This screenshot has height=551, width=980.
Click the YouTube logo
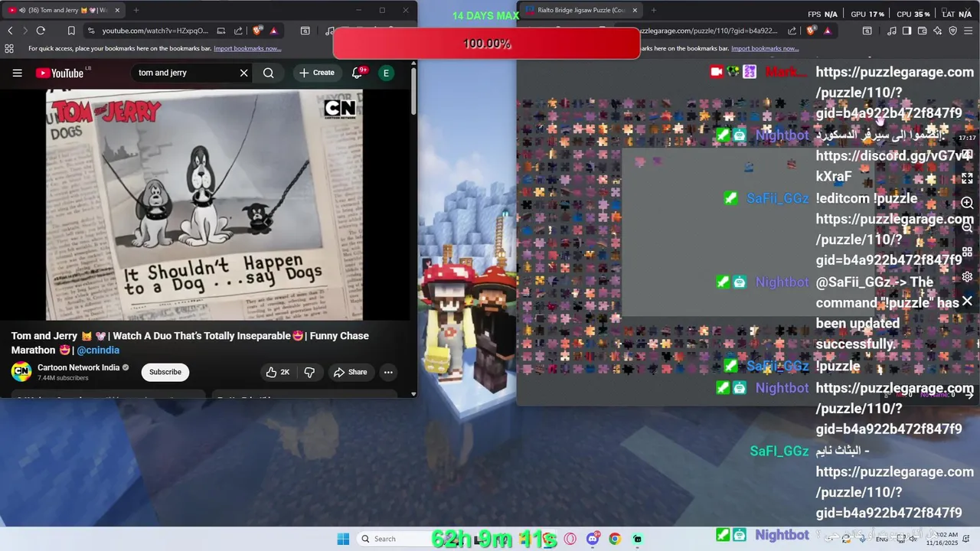pos(60,73)
